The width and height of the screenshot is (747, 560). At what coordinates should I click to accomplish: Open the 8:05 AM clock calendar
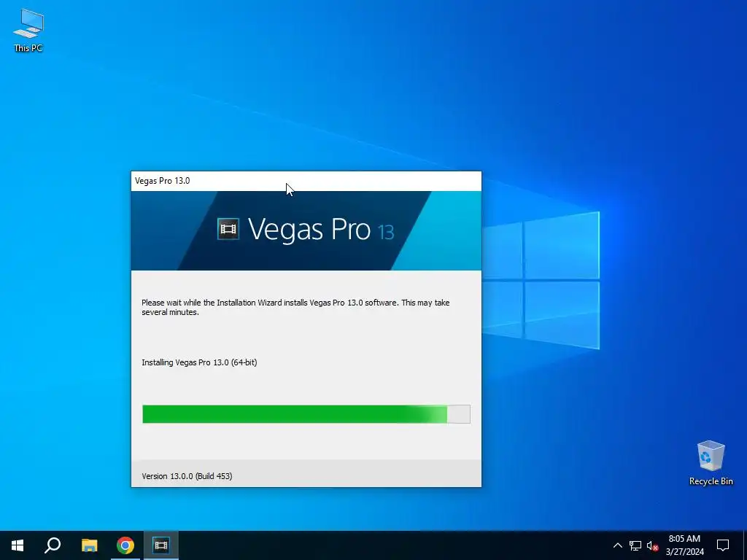pos(684,545)
